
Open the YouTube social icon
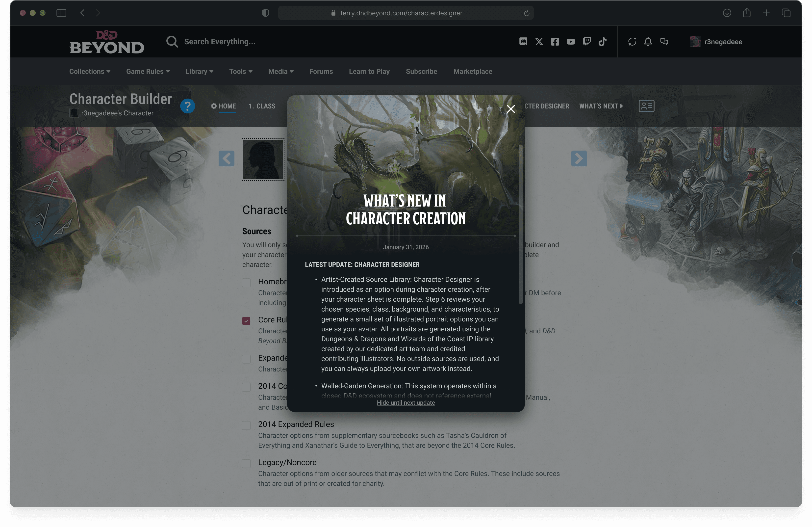(571, 42)
